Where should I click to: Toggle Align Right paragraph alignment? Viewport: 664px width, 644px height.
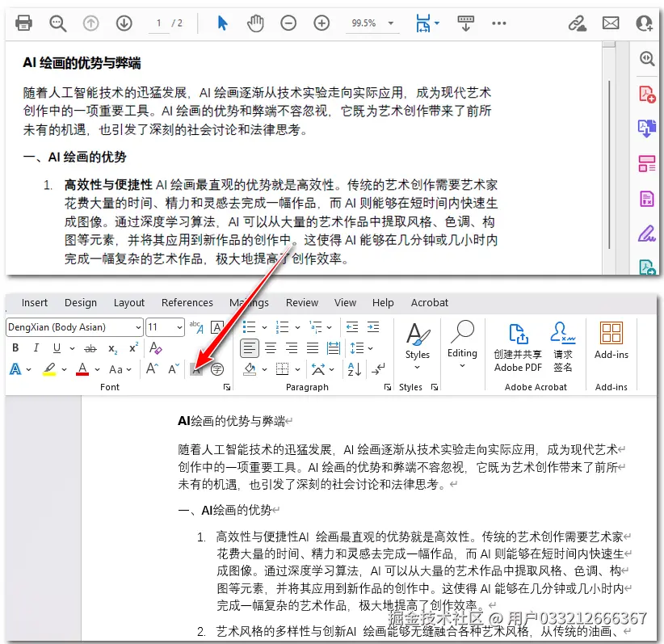(292, 348)
